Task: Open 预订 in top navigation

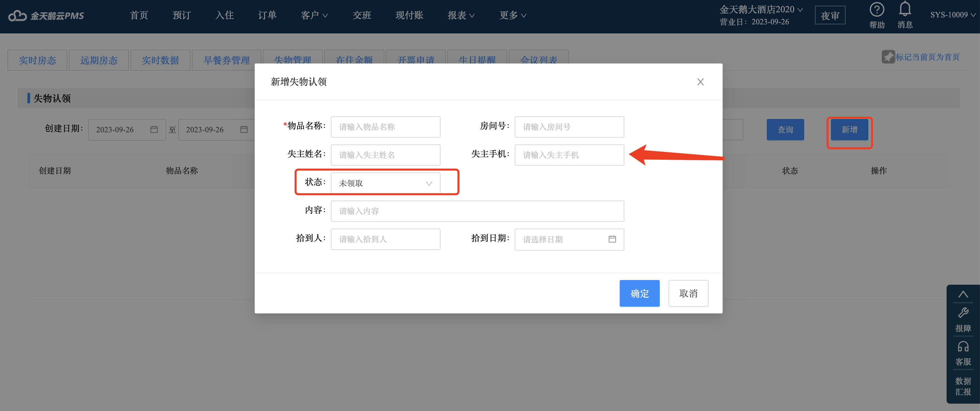Action: click(x=181, y=16)
